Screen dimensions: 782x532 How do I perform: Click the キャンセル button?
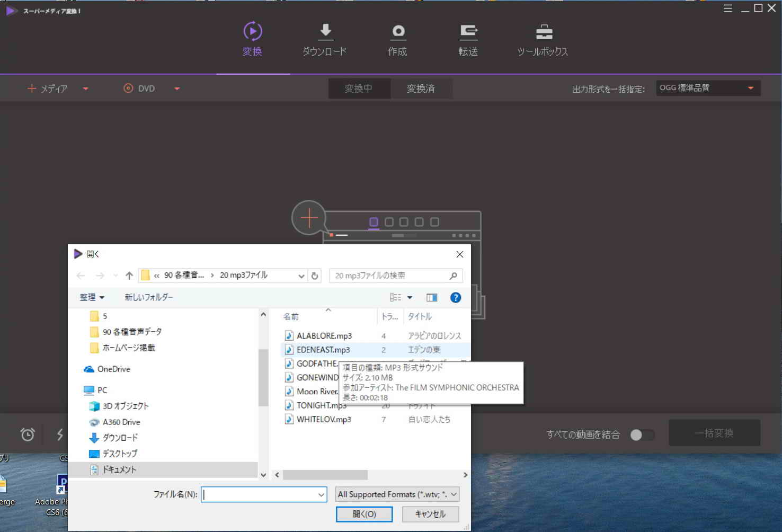point(430,514)
